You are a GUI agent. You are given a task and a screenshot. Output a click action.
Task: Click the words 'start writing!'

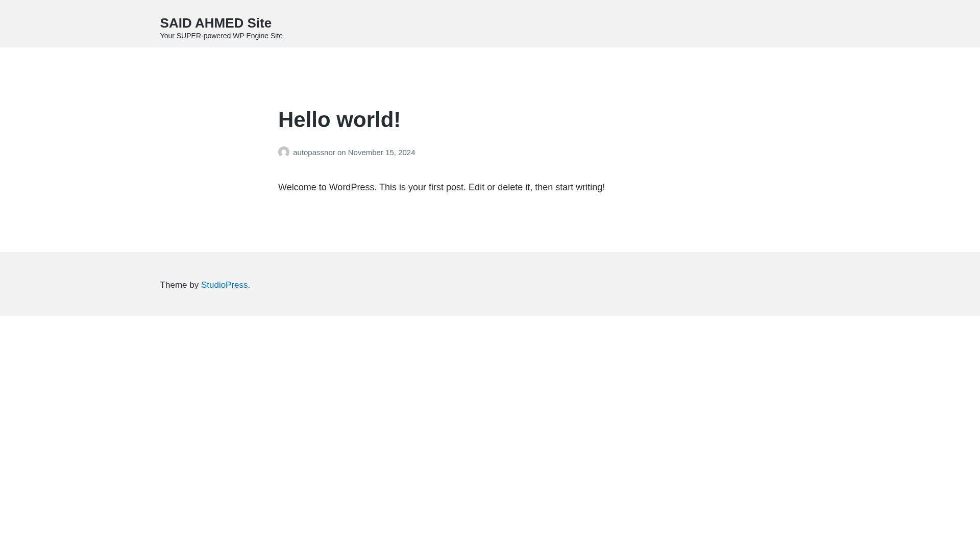pyautogui.click(x=580, y=187)
